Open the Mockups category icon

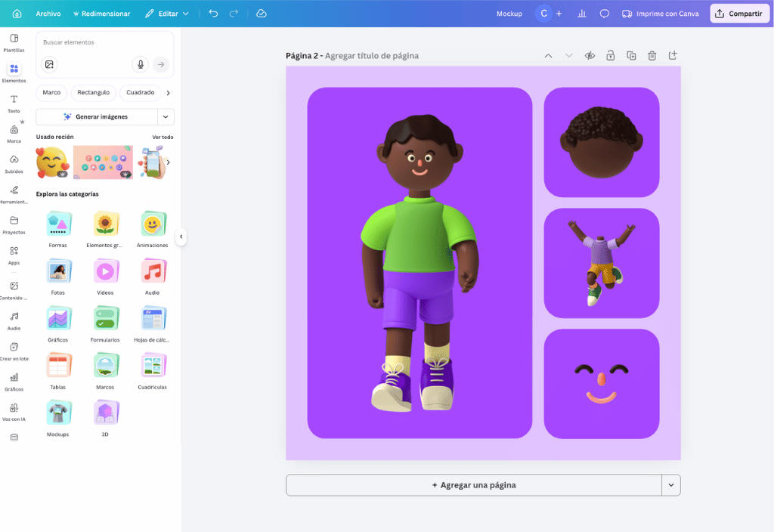(59, 413)
